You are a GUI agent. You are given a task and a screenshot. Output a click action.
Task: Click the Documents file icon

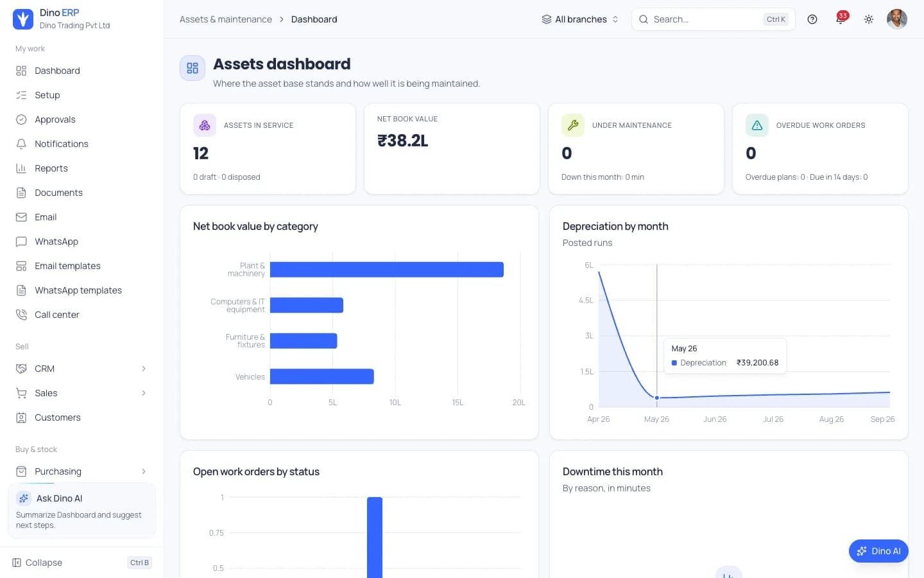[x=21, y=193]
